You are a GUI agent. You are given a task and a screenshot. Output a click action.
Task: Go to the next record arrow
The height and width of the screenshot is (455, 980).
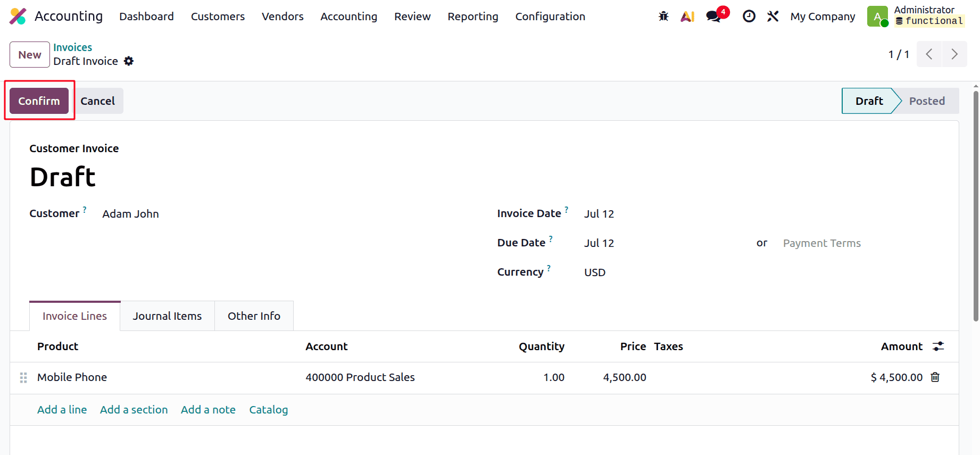click(x=954, y=54)
